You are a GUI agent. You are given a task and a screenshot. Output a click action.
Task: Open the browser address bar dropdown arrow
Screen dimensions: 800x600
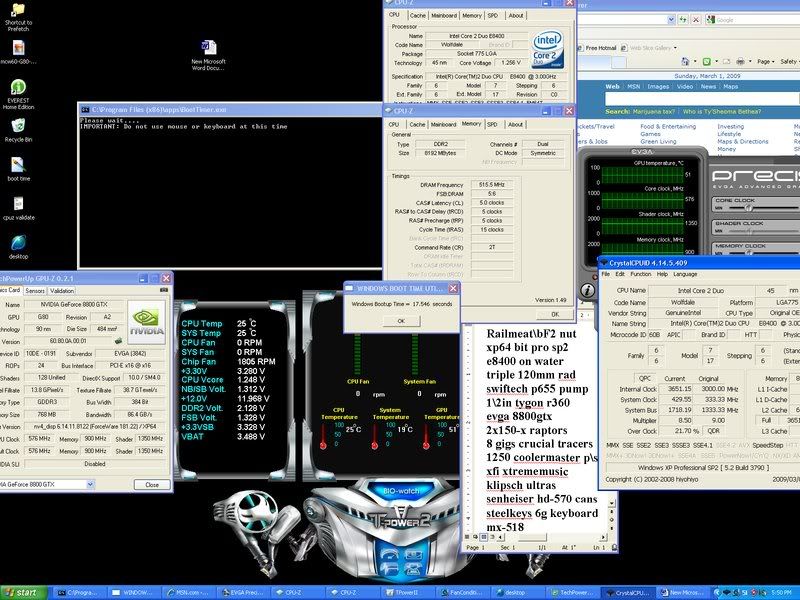coord(671,19)
